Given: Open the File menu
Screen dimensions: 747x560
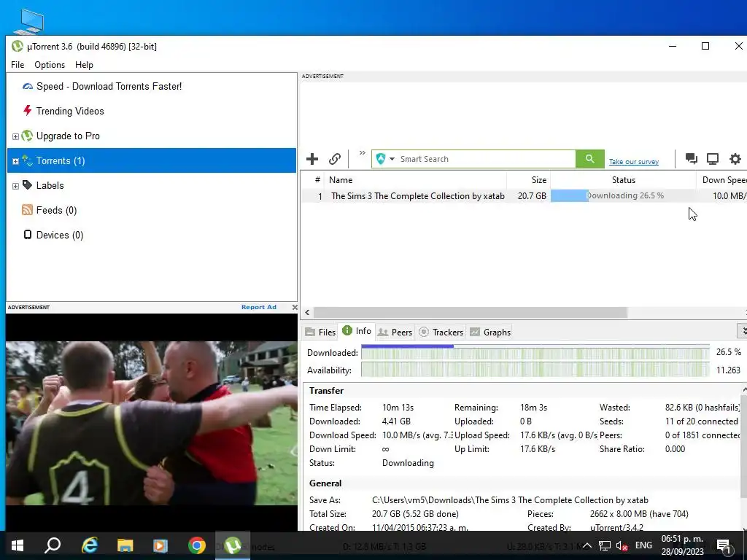Looking at the screenshot, I should click(x=18, y=65).
